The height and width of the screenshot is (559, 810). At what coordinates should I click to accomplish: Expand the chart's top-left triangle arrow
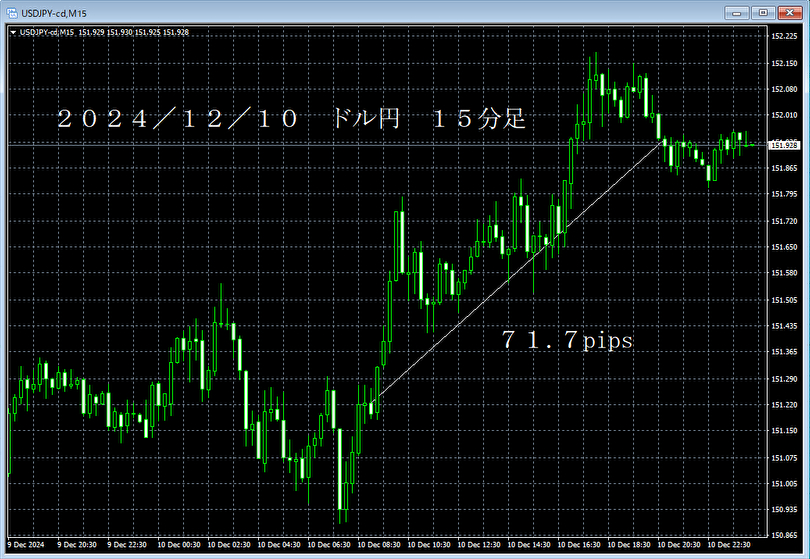(x=13, y=33)
